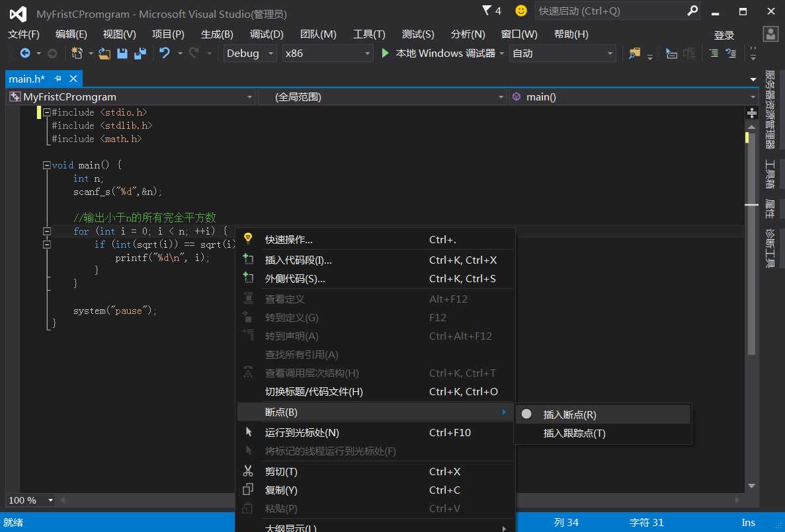Image resolution: width=785 pixels, height=532 pixels.
Task: Click the 快速启动 search box
Action: click(x=609, y=11)
